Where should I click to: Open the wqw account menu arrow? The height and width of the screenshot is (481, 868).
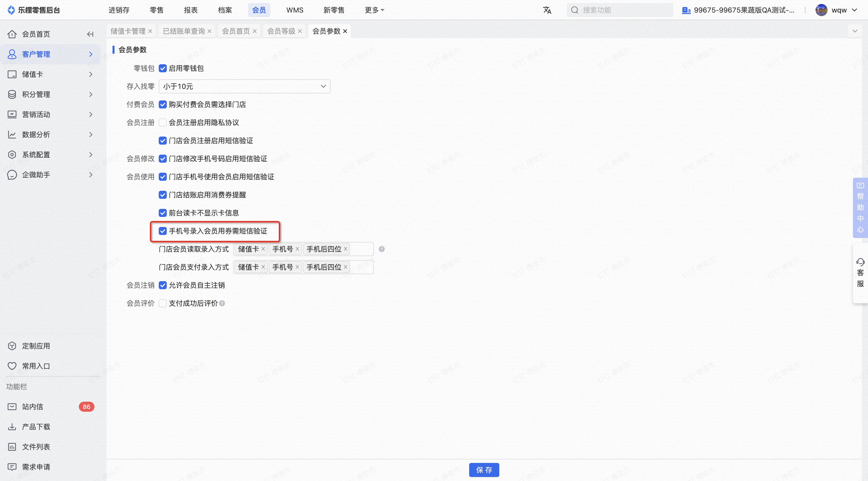854,10
